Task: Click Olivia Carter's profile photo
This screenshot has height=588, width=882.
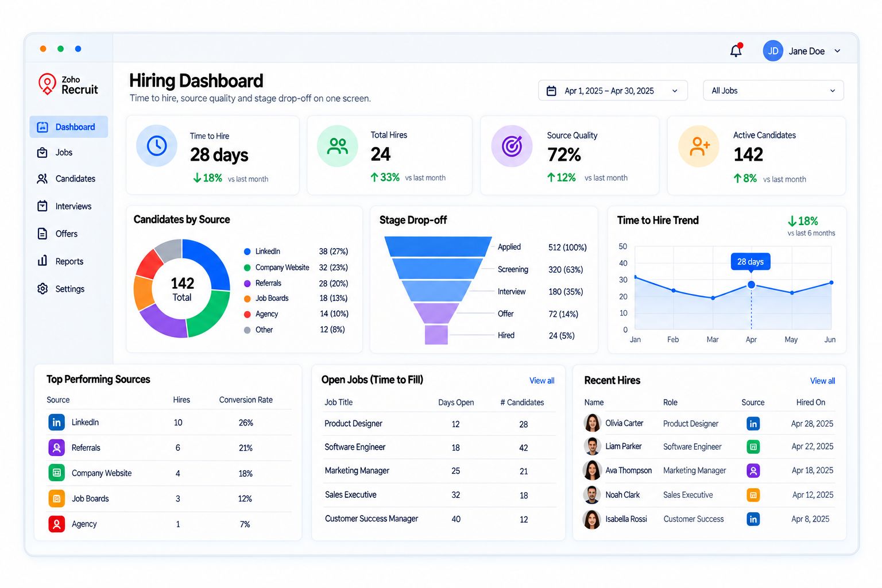Action: (x=592, y=423)
